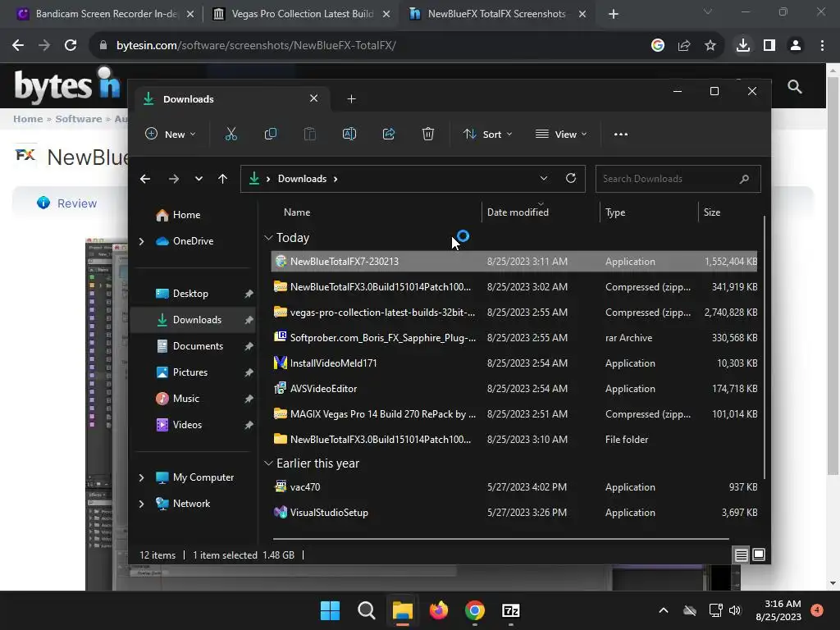The height and width of the screenshot is (630, 840).
Task: Click the Chrome address bar URL
Action: [x=256, y=46]
